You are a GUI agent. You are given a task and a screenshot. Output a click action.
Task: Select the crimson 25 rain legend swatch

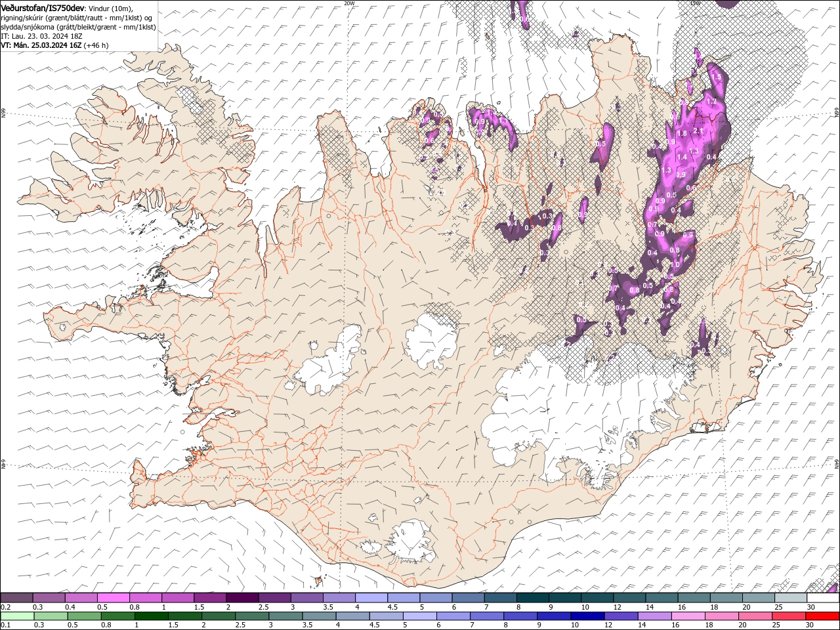[788, 616]
